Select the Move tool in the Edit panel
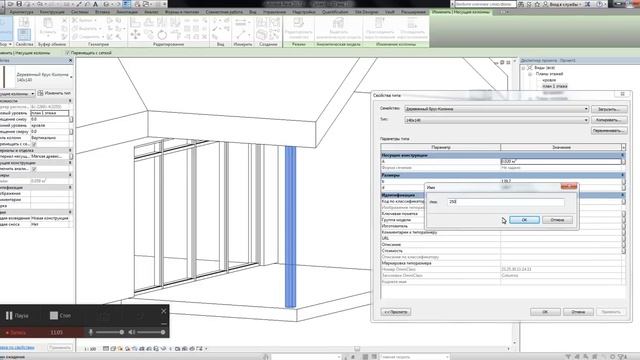 [135, 35]
